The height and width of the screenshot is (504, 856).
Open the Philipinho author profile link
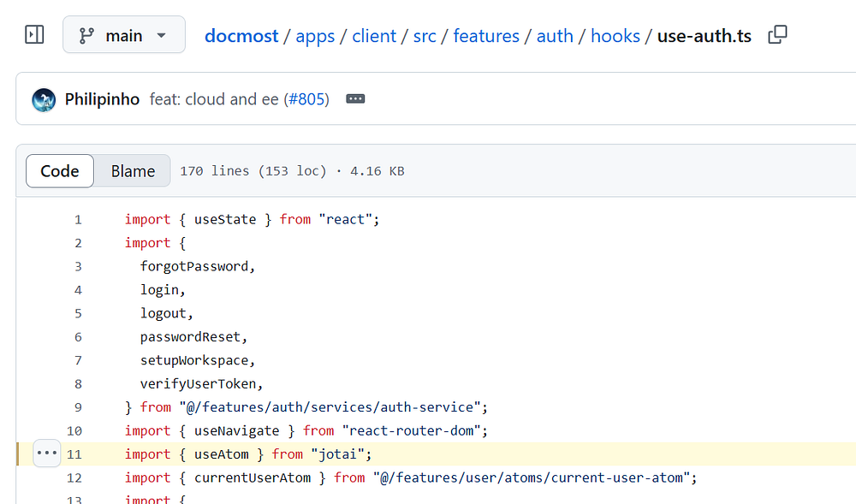(x=102, y=99)
